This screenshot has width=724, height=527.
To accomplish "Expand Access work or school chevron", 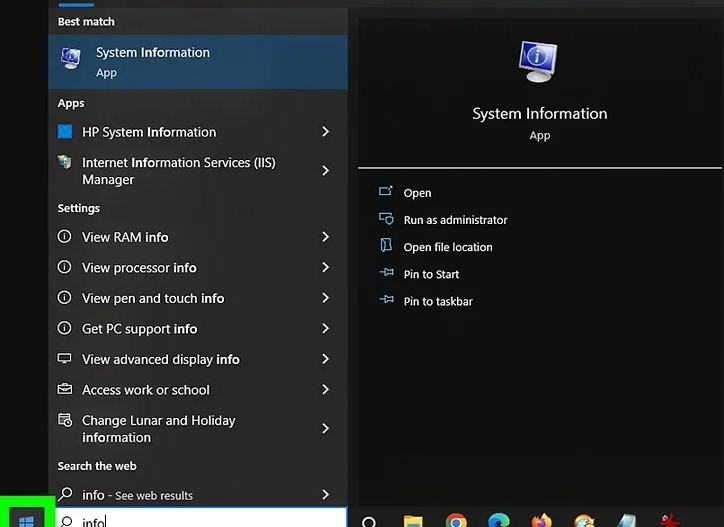I will 326,389.
